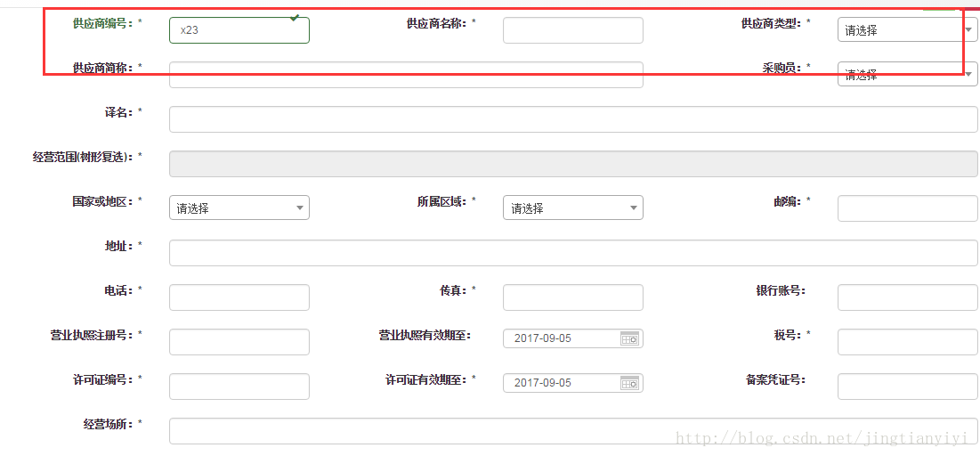Click the 传真 input field
The width and height of the screenshot is (980, 456).
[573, 297]
